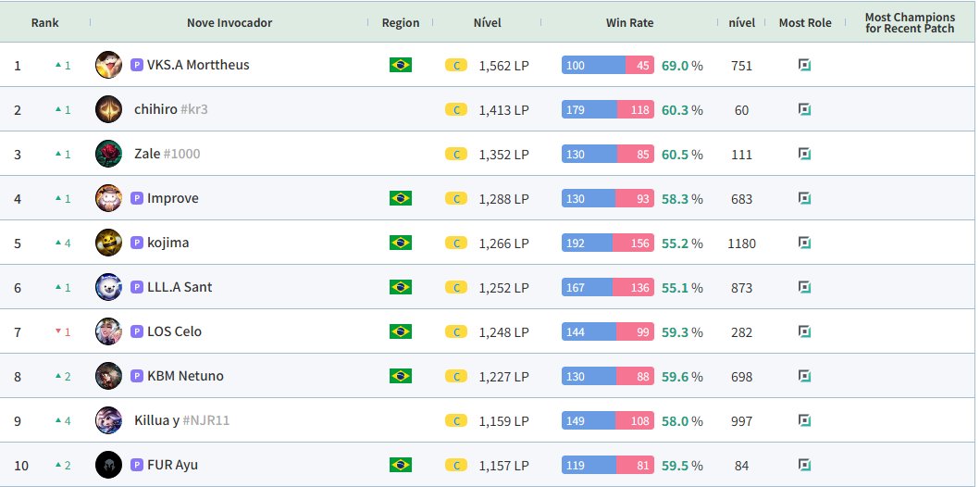The image size is (980, 487).
Task: Click the Region column header
Action: [x=401, y=22]
